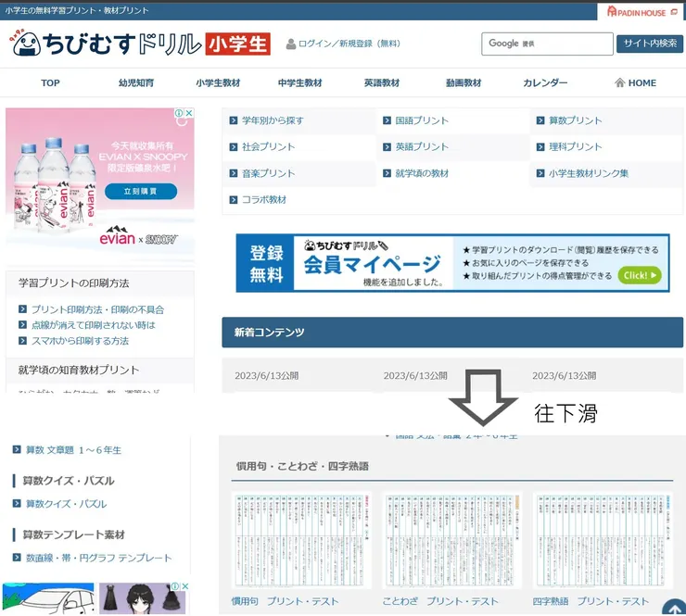Click the ad info icon on the evian banner
This screenshot has width=686, height=616.
coord(179,113)
